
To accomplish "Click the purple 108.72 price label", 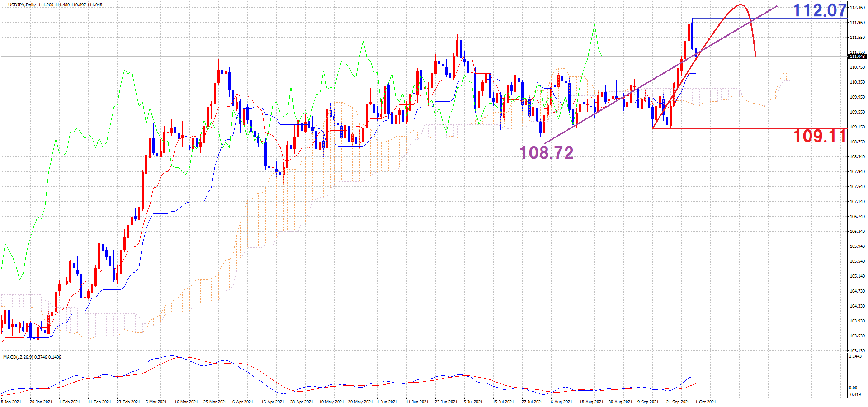I will 546,153.
